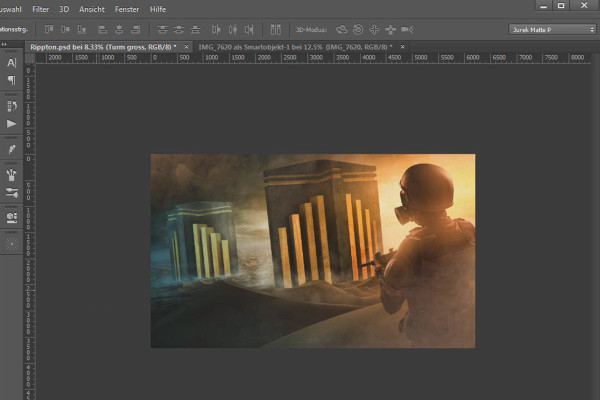Click the '3D-Modus:' label

[x=311, y=29]
